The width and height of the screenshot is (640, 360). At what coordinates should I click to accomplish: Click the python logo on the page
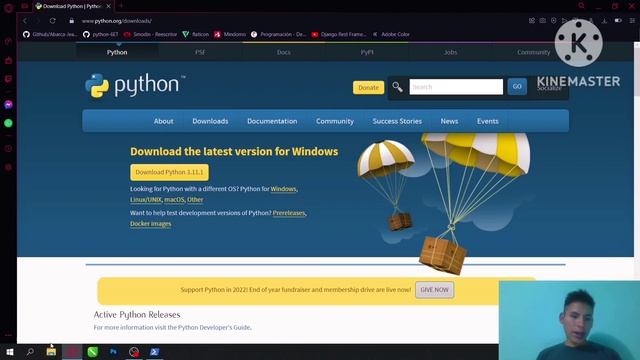pos(135,86)
